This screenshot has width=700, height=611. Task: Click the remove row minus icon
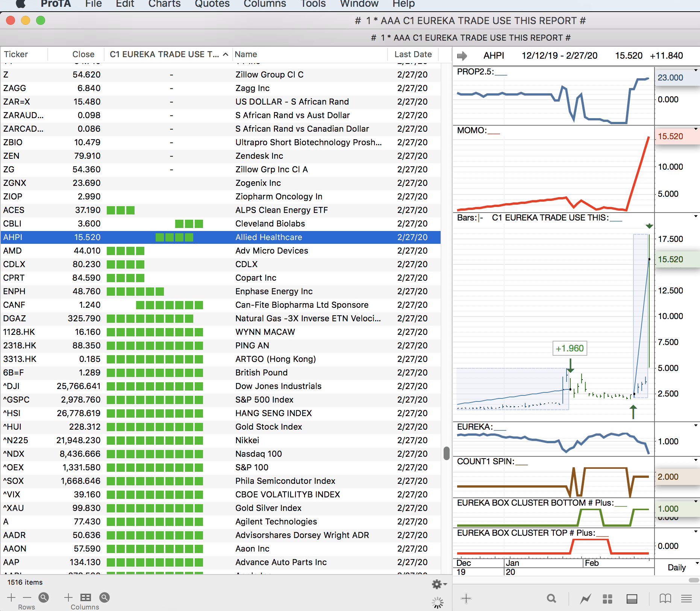pyautogui.click(x=27, y=597)
